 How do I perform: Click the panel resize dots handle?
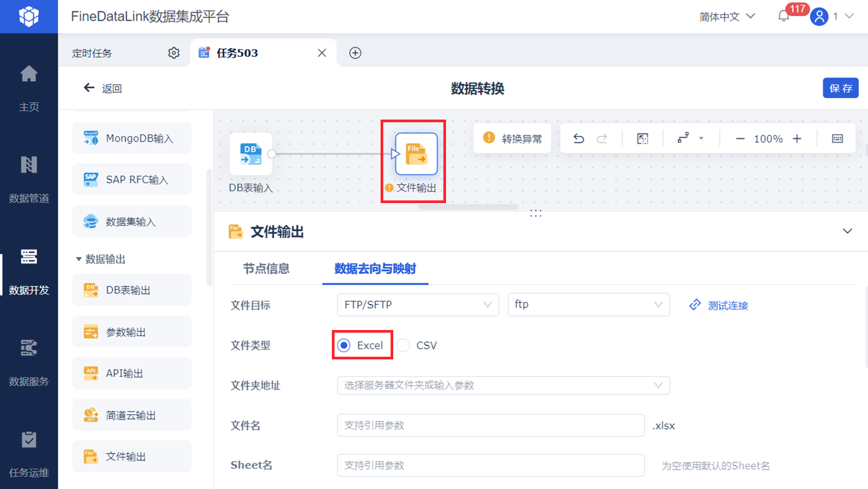point(535,213)
